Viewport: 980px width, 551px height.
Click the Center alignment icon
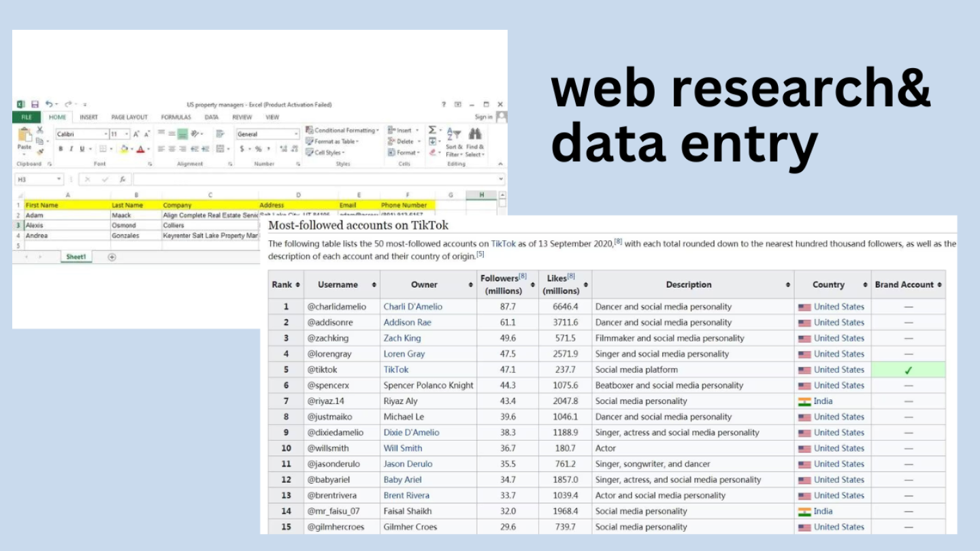(172, 149)
